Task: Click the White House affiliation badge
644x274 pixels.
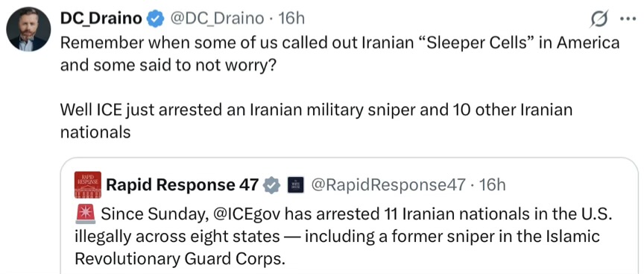Action: 295,185
